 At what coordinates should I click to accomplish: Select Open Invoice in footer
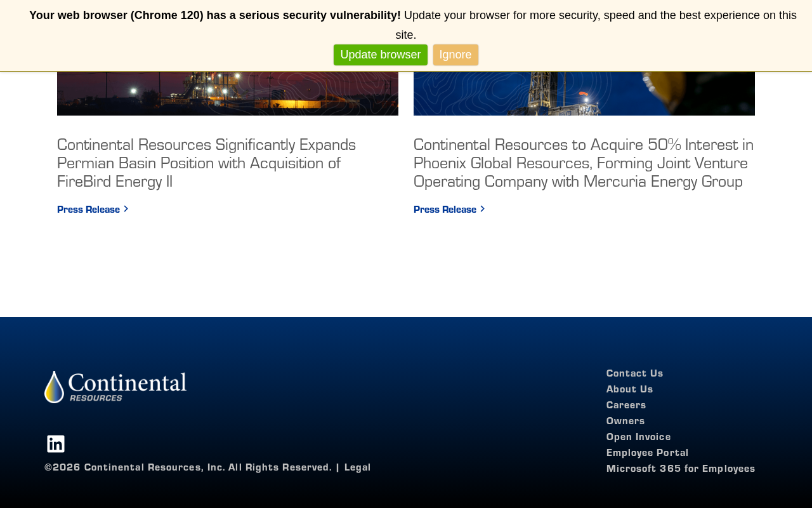638,437
